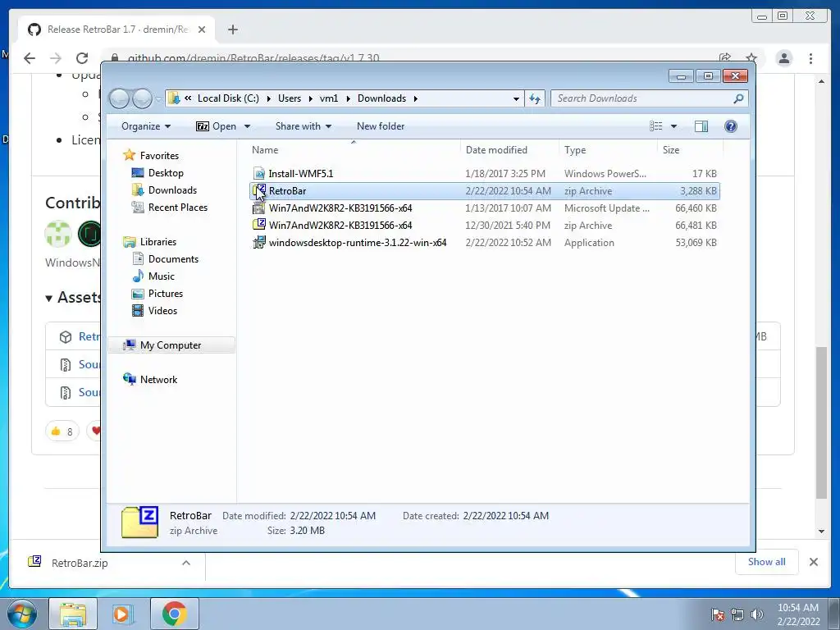Click the 7z Open button

[216, 126]
